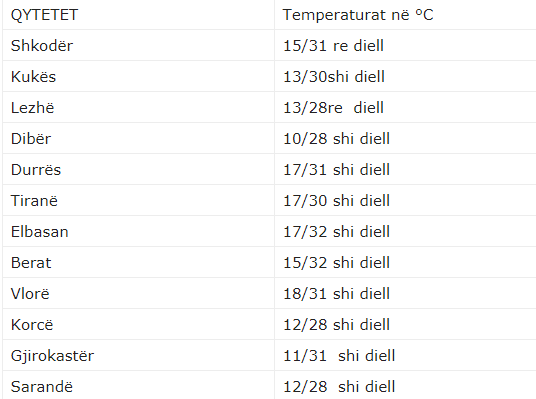This screenshot has height=399, width=536.
Task: Select the Elbasan city cell
Action: coord(39,232)
